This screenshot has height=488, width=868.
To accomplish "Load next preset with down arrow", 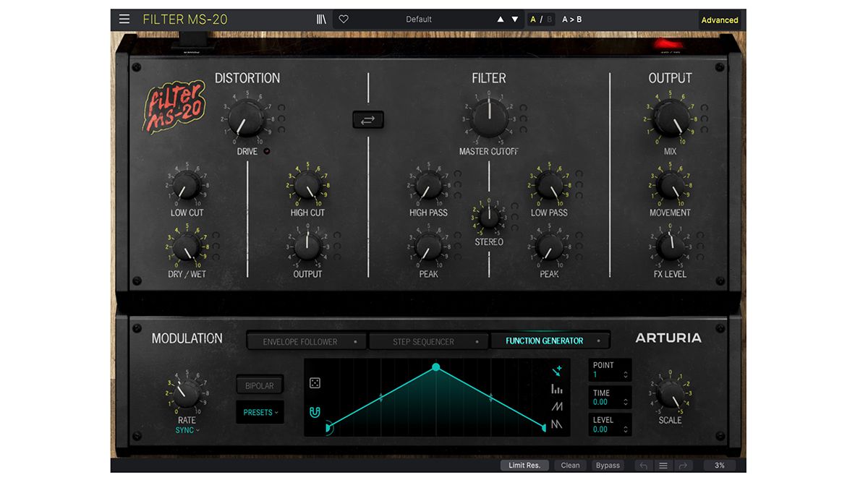I will 515,20.
